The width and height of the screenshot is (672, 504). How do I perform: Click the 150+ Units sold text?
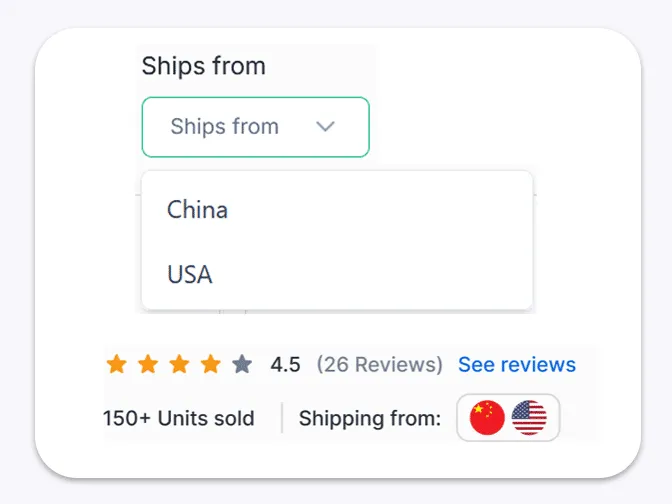click(x=179, y=418)
